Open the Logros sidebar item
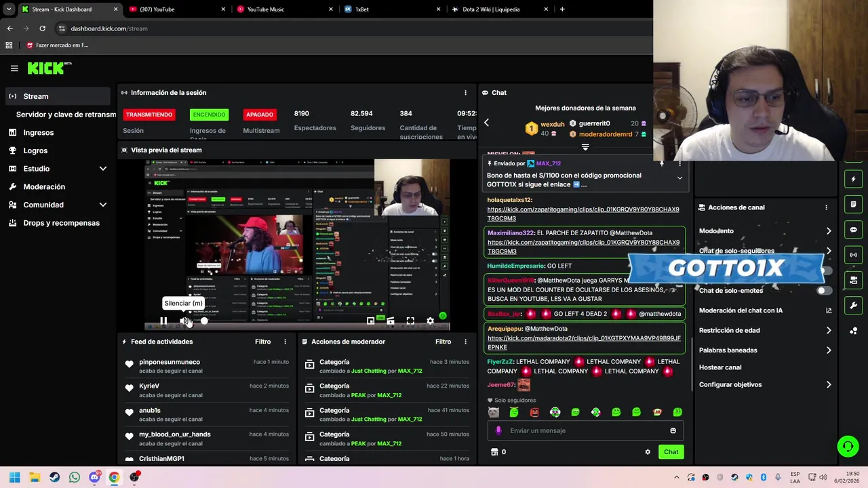 (x=57, y=150)
